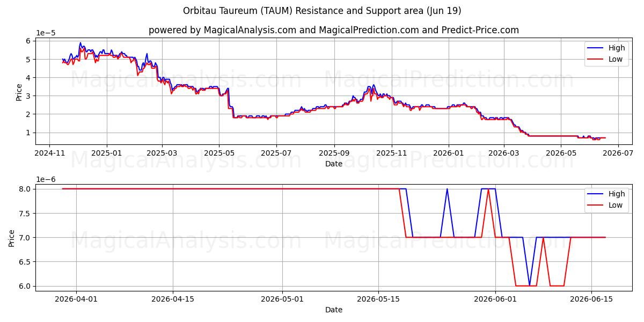Image resolution: width=644 pixels, height=322 pixels.
Task: Click the '2026-04-01' tick label in the bottom chart
Action: point(76,300)
